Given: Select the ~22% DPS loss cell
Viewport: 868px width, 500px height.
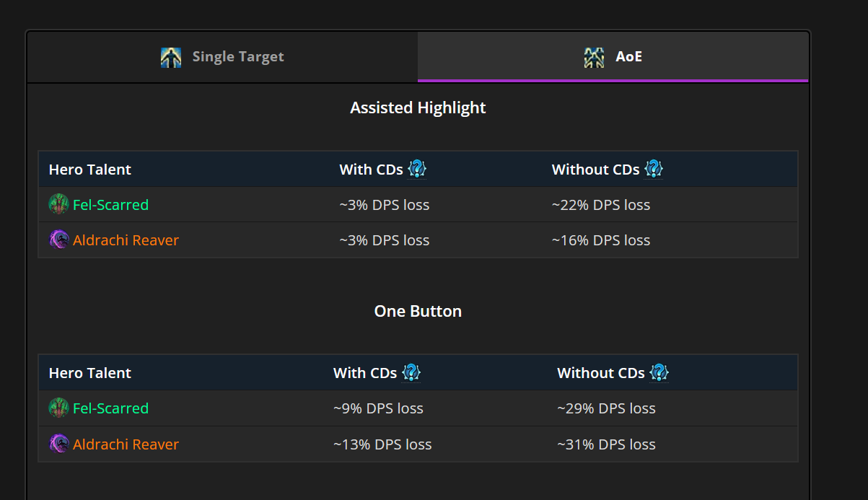Looking at the screenshot, I should pyautogui.click(x=600, y=205).
